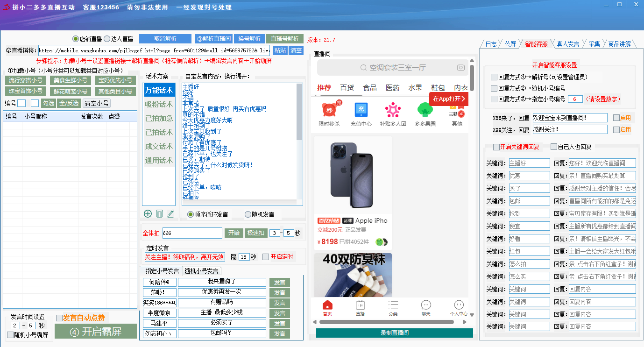The height and width of the screenshot is (347, 644).
Task: Click the trash icon under script list
Action: pyautogui.click(x=159, y=213)
